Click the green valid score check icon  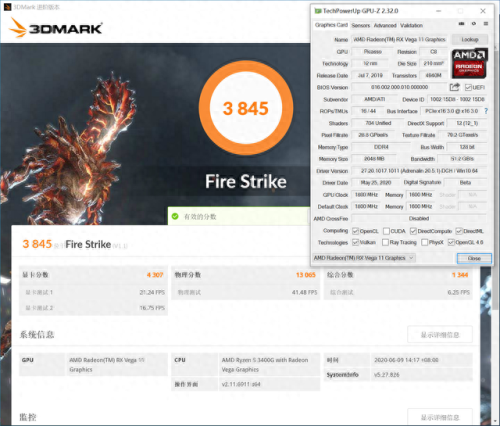point(175,216)
